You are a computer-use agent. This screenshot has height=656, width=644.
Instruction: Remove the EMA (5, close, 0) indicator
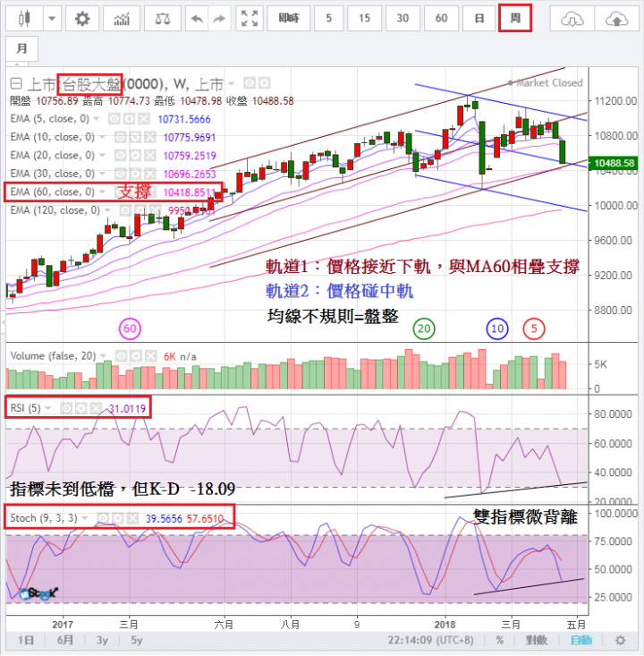(144, 119)
